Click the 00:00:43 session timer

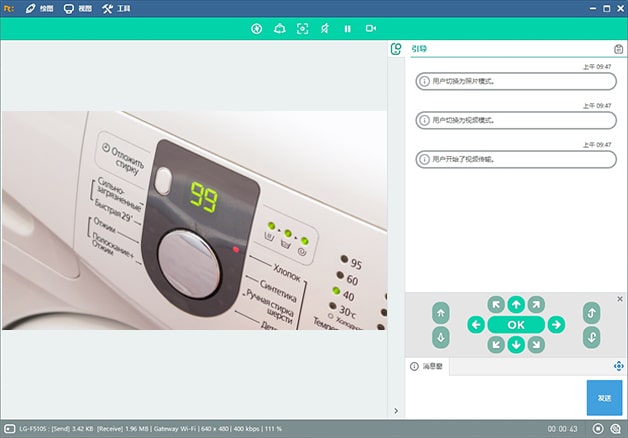pyautogui.click(x=562, y=429)
